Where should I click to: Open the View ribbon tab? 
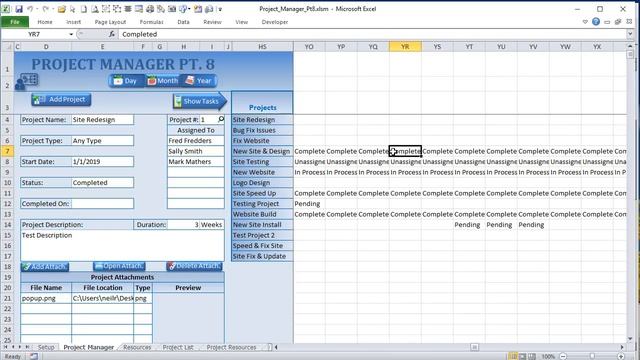coord(242,22)
